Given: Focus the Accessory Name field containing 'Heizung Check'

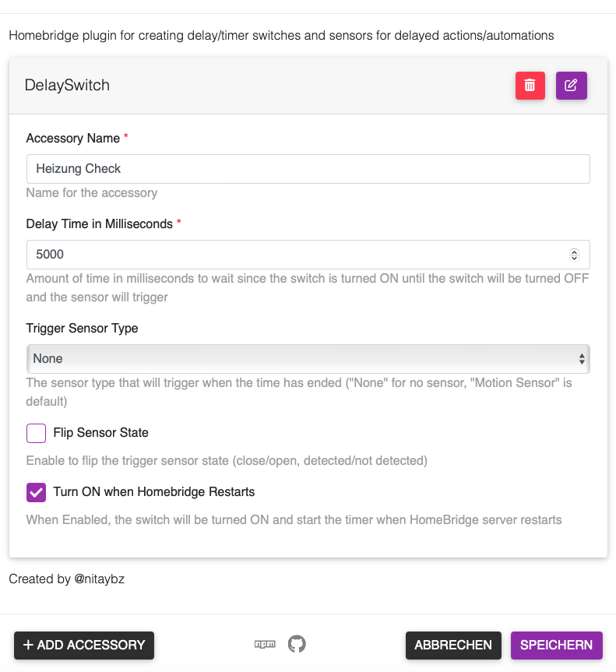Looking at the screenshot, I should coord(308,169).
